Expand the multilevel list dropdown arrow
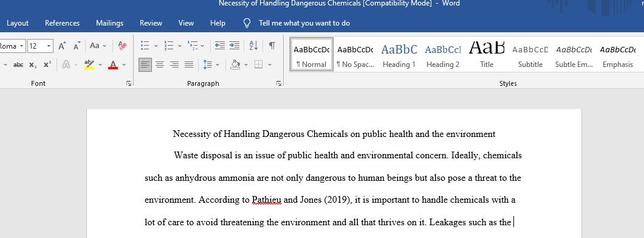644x238 pixels. pyautogui.click(x=202, y=46)
